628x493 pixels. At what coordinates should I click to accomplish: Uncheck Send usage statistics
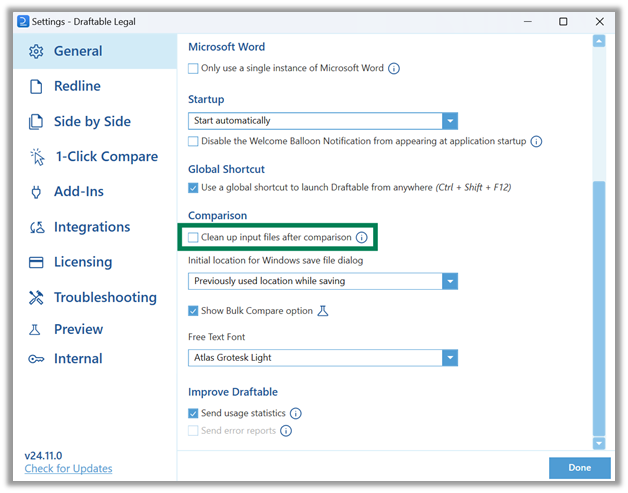[x=193, y=413]
